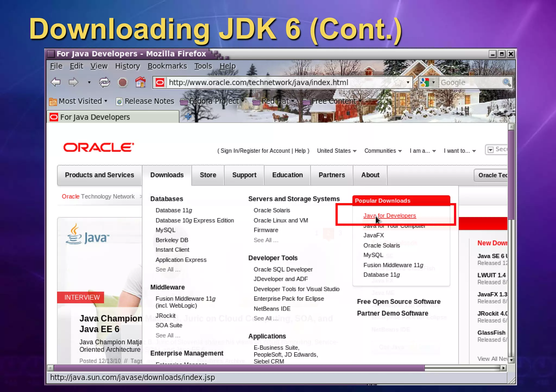Click the scroll-down arrow of vertical scrollbar
The height and width of the screenshot is (392, 556).
pos(511,360)
